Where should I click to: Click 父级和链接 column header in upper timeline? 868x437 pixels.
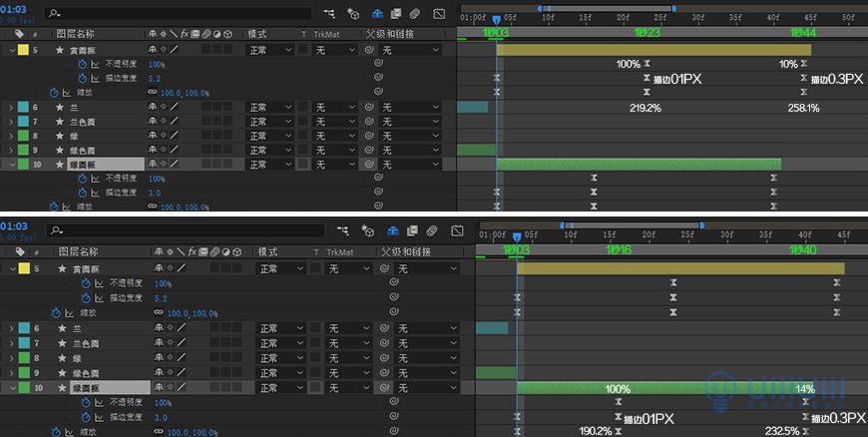pyautogui.click(x=391, y=34)
